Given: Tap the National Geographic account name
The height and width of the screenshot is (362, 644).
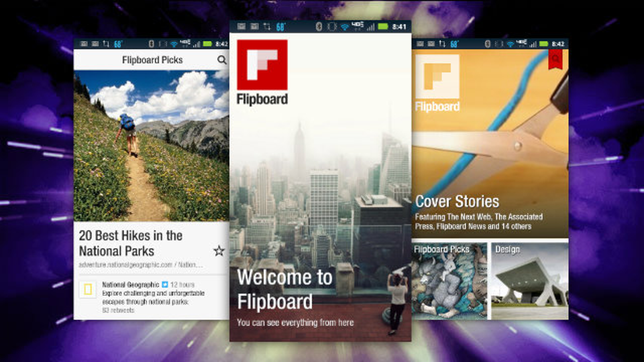Looking at the screenshot, I should 130,285.
